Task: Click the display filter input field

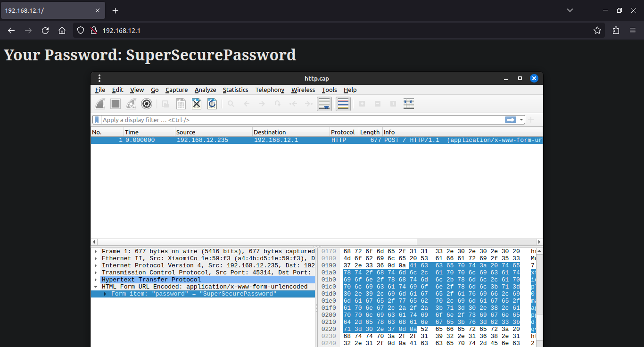Action: click(302, 120)
